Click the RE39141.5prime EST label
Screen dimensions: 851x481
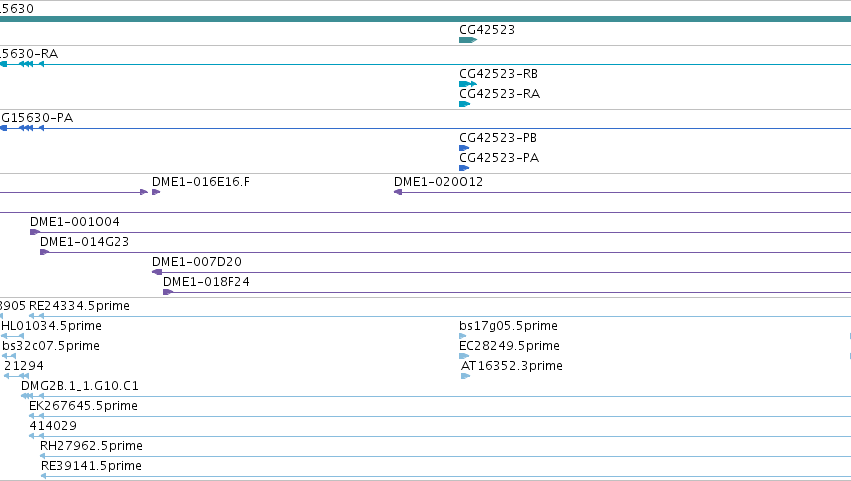tap(91, 466)
